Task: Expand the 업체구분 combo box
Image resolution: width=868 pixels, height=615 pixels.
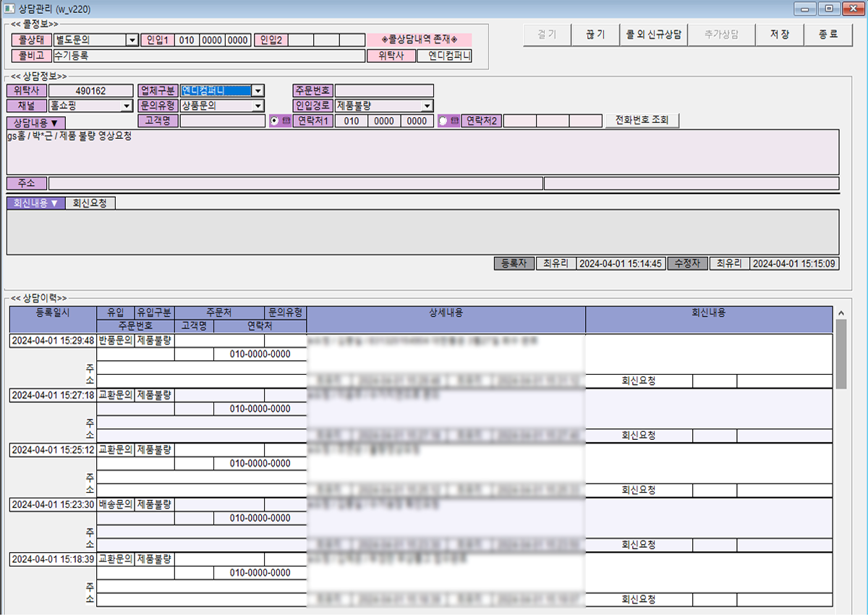Action: coord(258,91)
